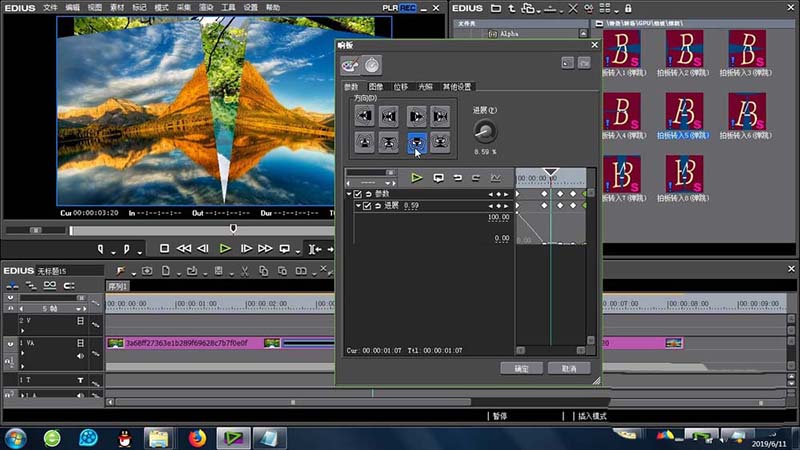
Task: Toggle the graph view icon in the keyframe toolbar
Action: point(495,178)
